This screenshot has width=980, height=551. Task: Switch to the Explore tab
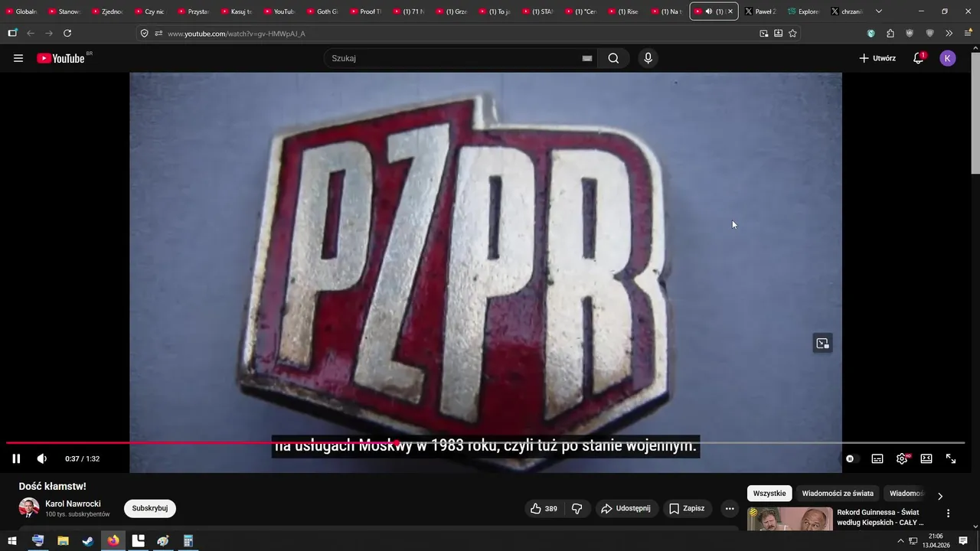803,11
